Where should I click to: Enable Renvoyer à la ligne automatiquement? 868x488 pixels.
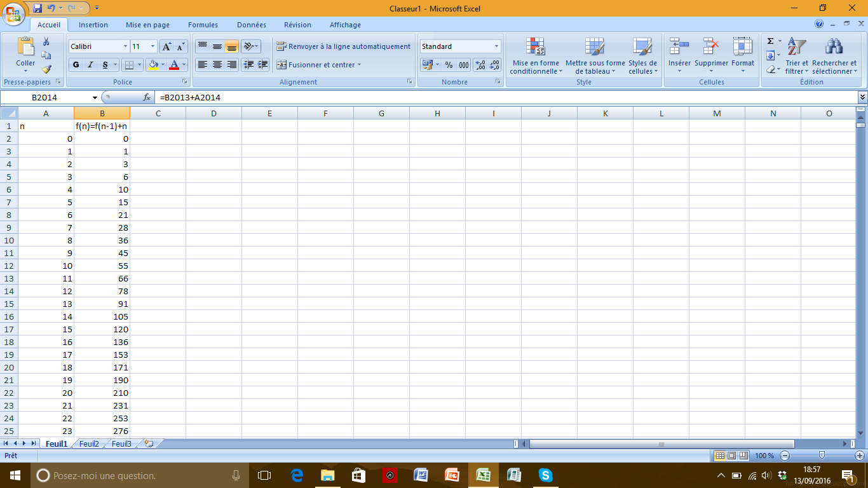pyautogui.click(x=344, y=46)
